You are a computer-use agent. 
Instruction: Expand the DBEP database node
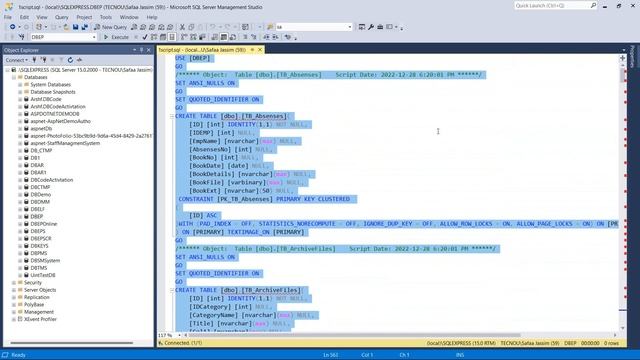[20, 216]
